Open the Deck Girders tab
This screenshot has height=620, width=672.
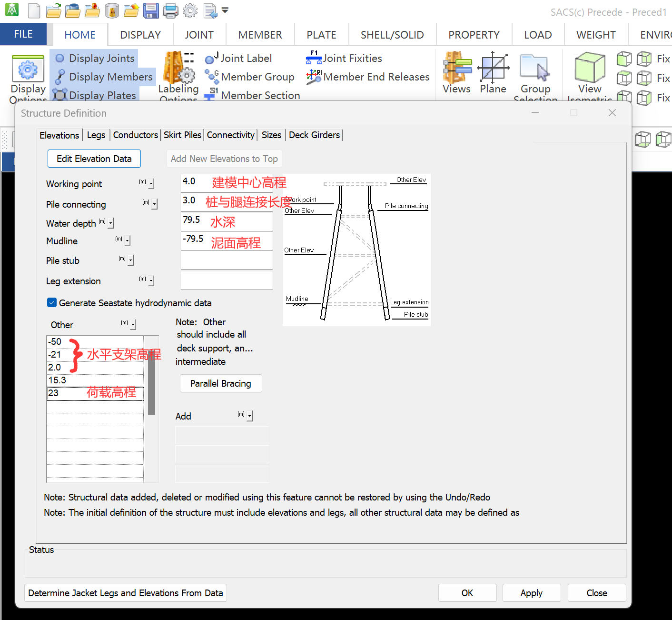[314, 135]
